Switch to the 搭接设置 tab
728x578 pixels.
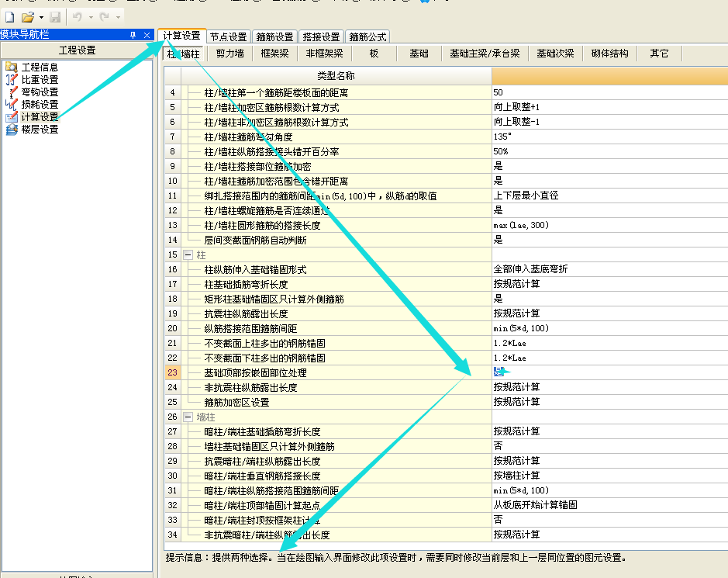tap(321, 36)
